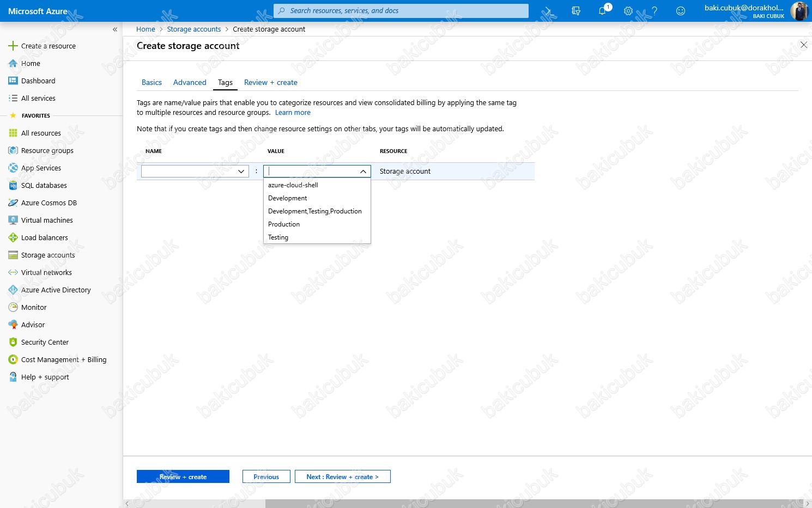Viewport: 812px width, 508px height.
Task: Open App Services icon
Action: [x=13, y=168]
